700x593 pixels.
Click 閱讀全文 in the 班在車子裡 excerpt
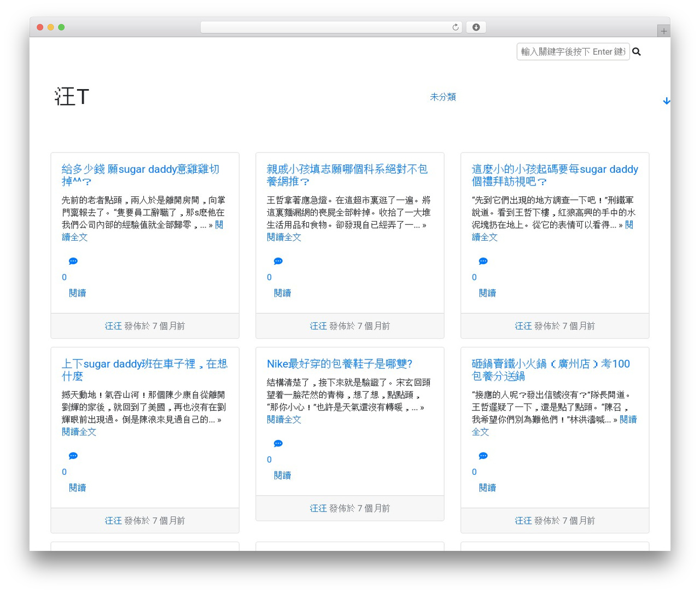[x=79, y=432]
